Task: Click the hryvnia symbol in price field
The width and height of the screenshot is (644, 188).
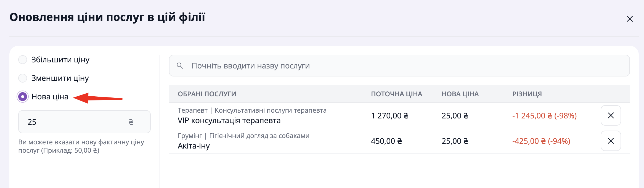Action: click(131, 122)
